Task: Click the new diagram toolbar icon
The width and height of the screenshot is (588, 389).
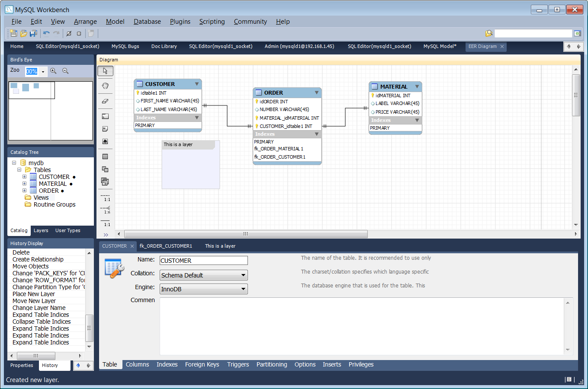Action: point(91,33)
